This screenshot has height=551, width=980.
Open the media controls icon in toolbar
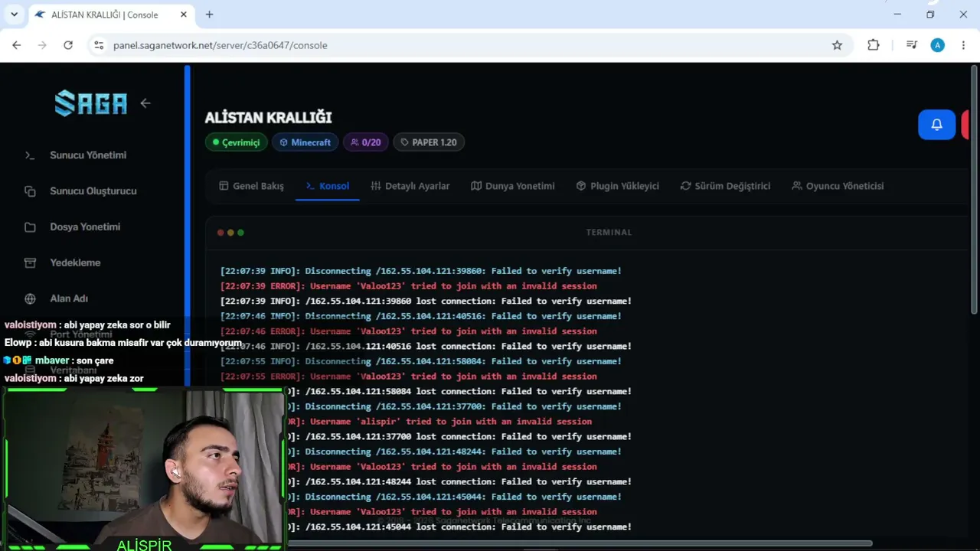[x=911, y=45]
